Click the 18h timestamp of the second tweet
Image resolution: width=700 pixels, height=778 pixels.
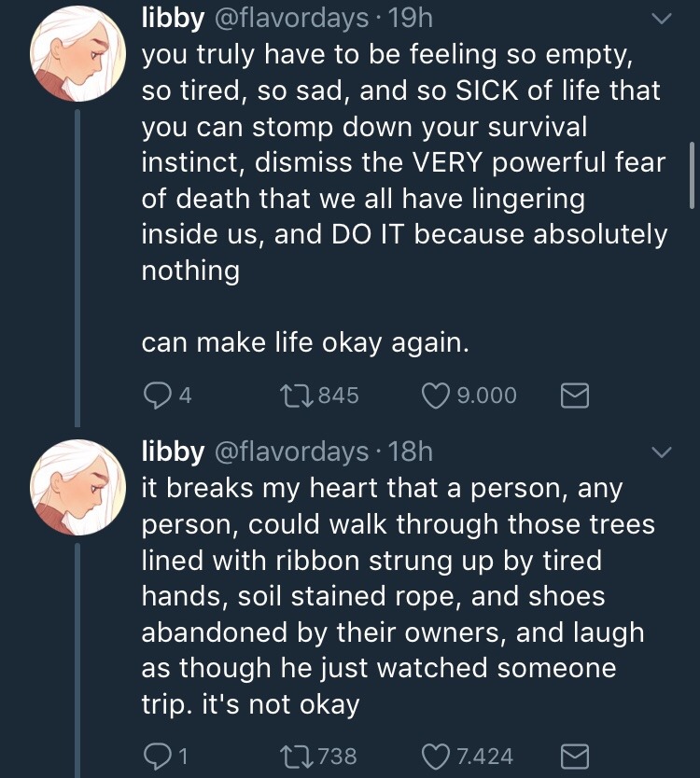click(409, 452)
